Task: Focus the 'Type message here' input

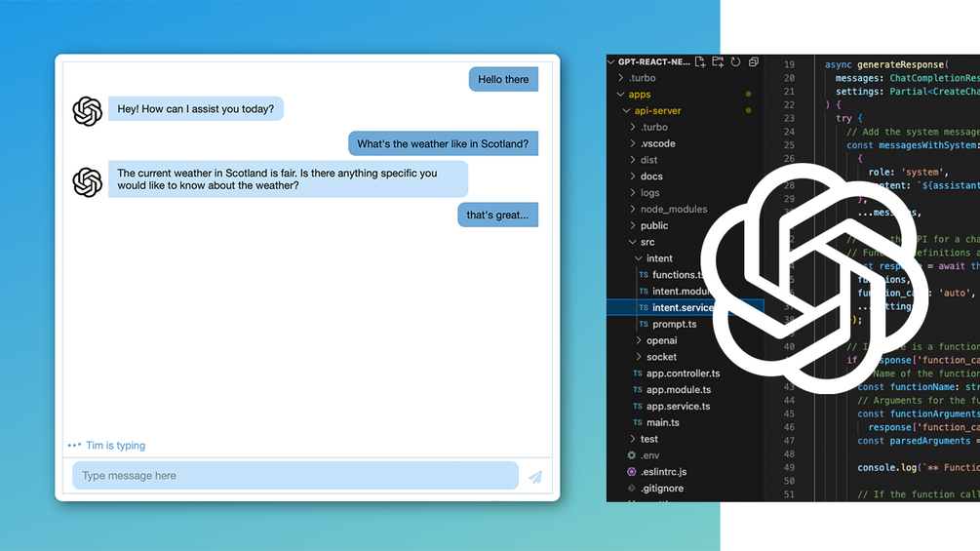Action: tap(295, 475)
